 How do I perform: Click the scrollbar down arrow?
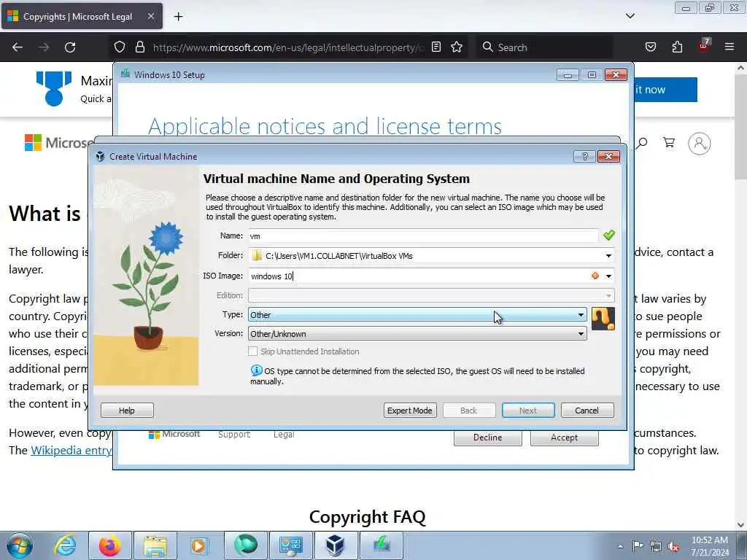coord(741,524)
